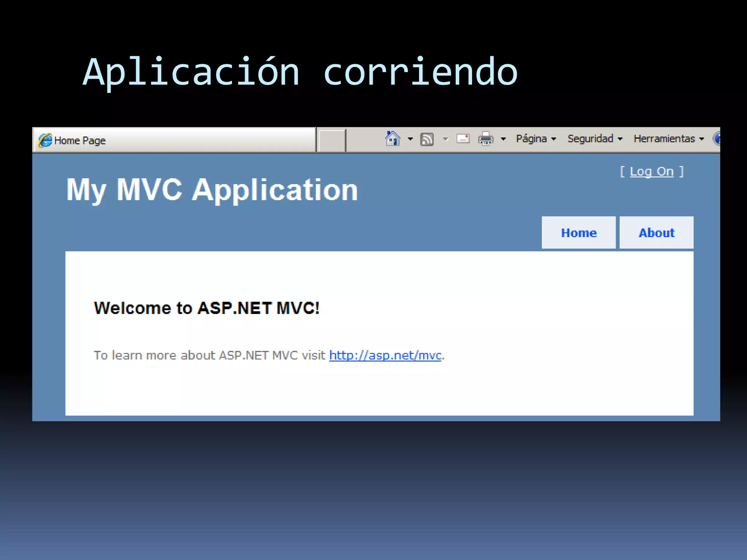Viewport: 747px width, 560px height.
Task: Click the browser Home page icon
Action: coord(393,139)
